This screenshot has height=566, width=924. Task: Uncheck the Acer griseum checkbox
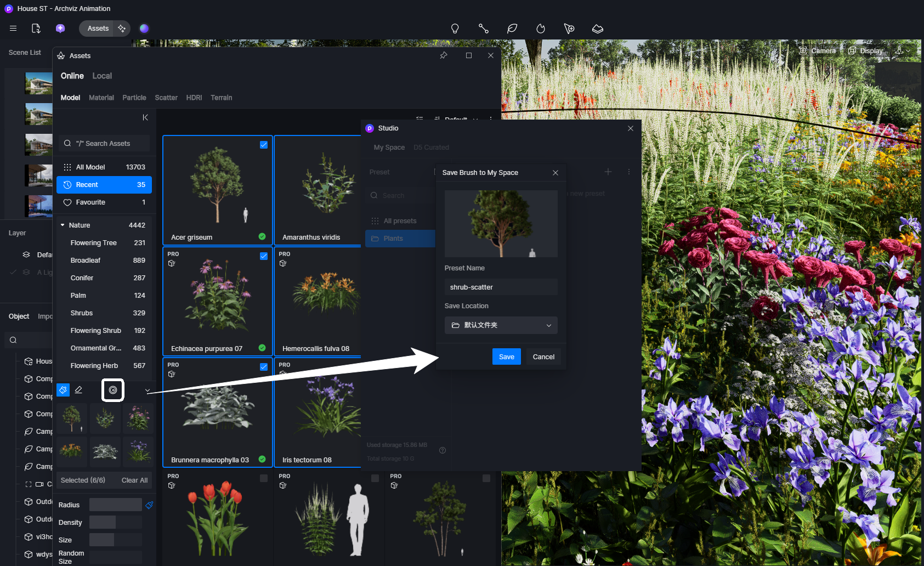[264, 145]
